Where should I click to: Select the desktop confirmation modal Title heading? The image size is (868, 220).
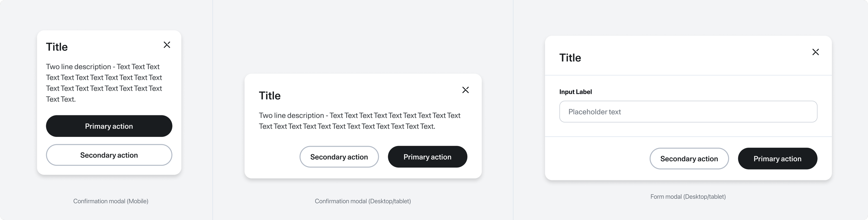[269, 96]
